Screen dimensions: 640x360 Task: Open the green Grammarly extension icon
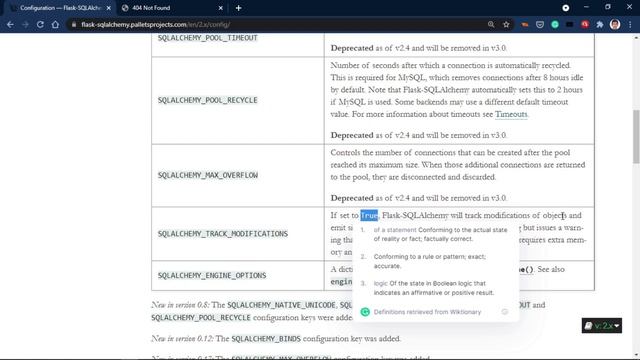pos(555,24)
